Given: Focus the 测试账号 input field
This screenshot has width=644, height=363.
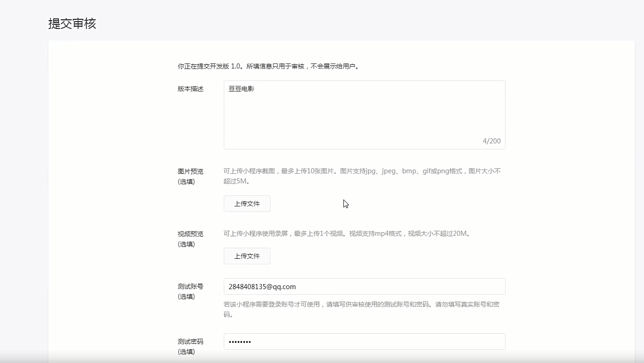Looking at the screenshot, I should tap(364, 286).
